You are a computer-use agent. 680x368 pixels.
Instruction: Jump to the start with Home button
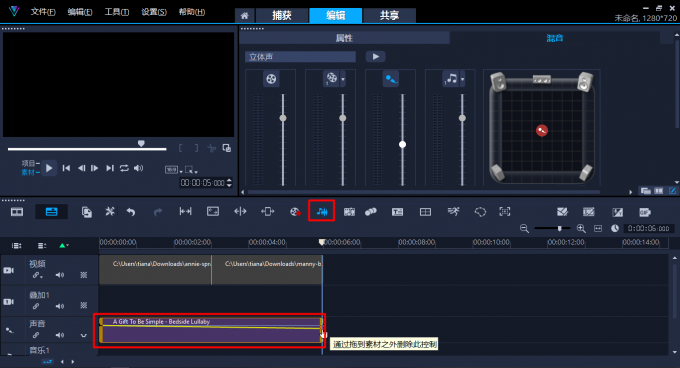pyautogui.click(x=66, y=168)
